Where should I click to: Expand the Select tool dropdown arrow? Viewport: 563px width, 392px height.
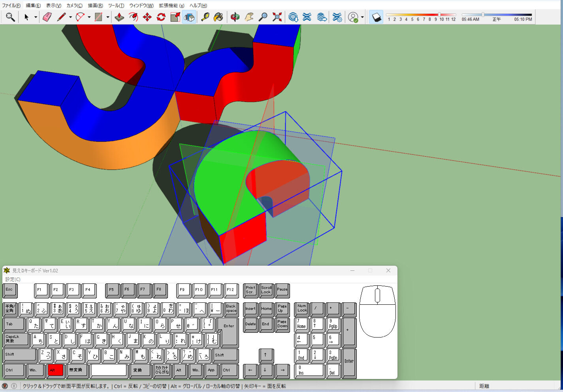coord(36,17)
